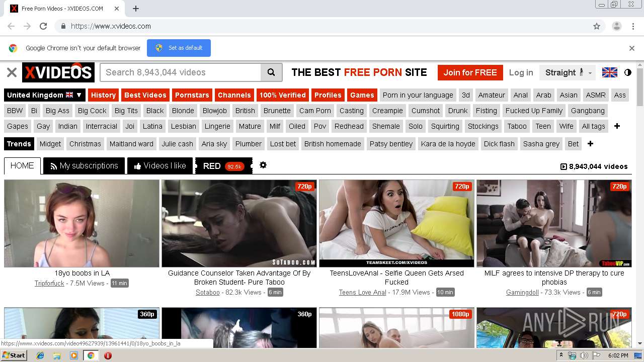
Task: Select the Plumber trend tag
Action: point(249,144)
